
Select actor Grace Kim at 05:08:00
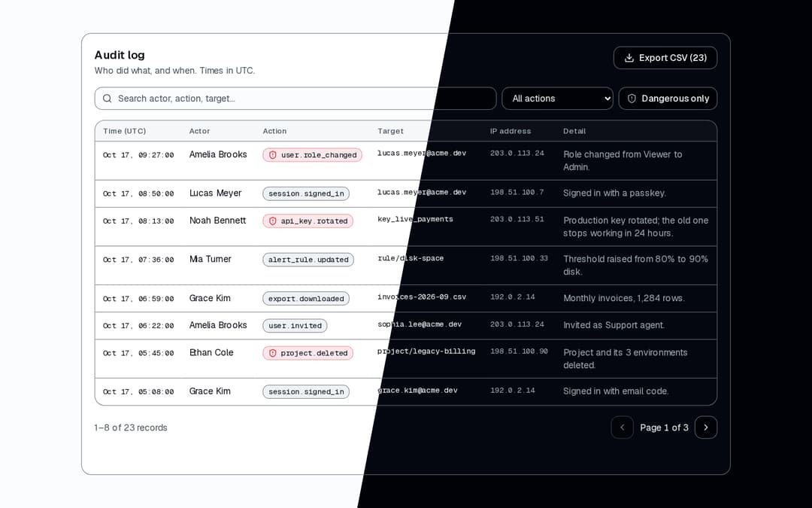tap(210, 391)
